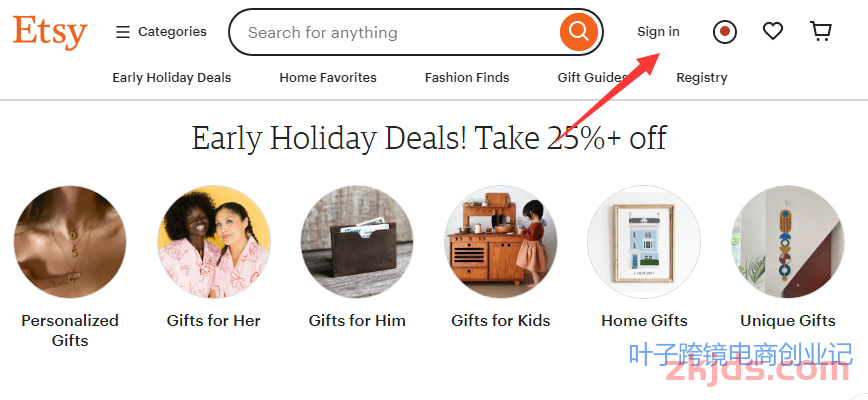This screenshot has height=400, width=868.
Task: Open the Home Favorites menu item
Action: click(328, 78)
